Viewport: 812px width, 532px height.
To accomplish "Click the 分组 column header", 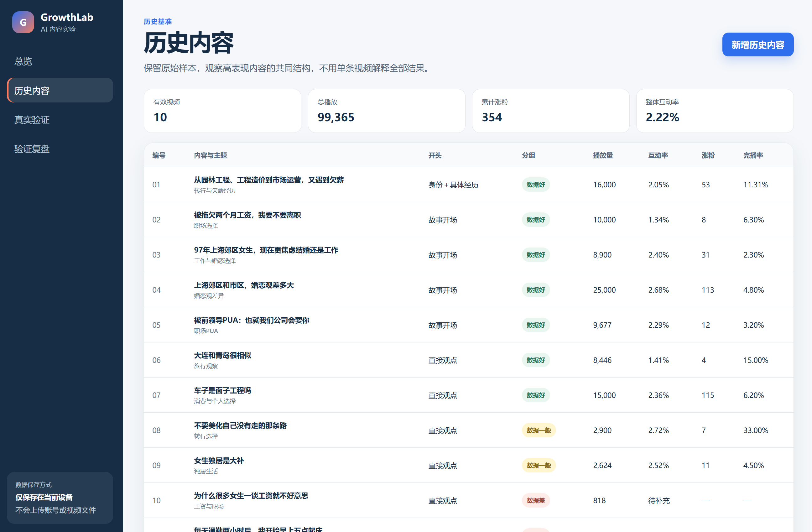I will pos(528,156).
